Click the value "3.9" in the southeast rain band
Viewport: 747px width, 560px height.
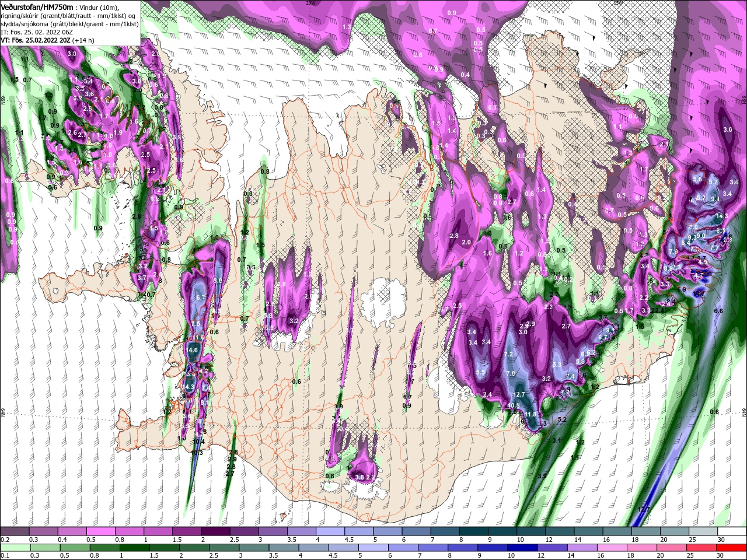tap(542, 476)
